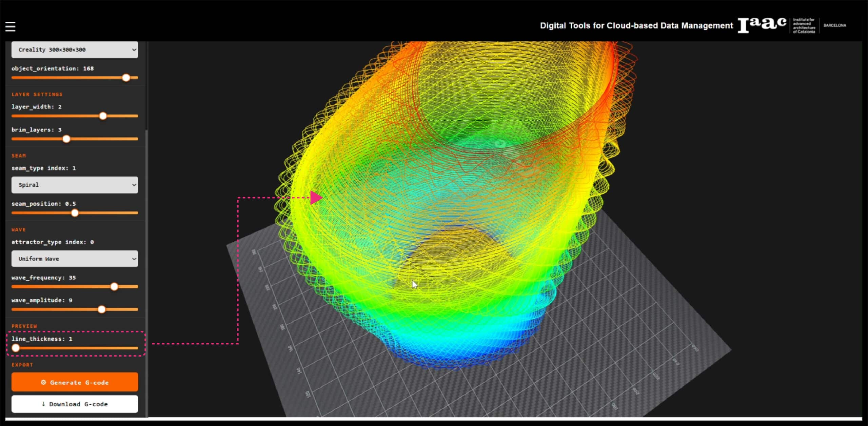Click the IAAC logo
Viewport: 868px width, 426px height.
pos(762,25)
